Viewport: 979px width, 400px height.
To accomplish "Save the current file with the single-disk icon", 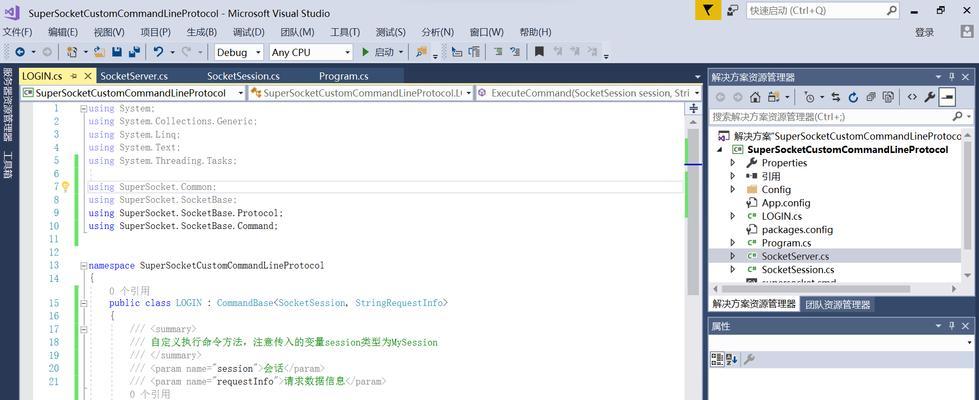I will [117, 52].
